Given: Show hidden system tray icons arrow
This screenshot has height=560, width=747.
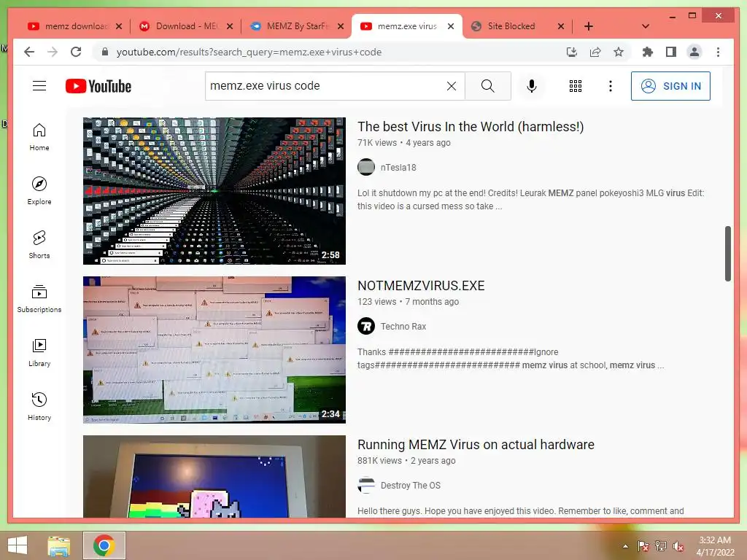Looking at the screenshot, I should 625,546.
